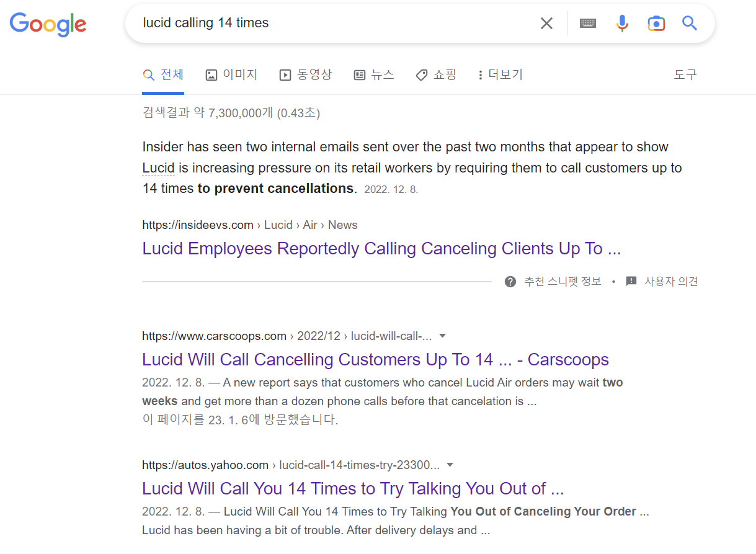Image resolution: width=756 pixels, height=554 pixels.
Task: Submit search with magnifier icon
Action: [x=690, y=24]
